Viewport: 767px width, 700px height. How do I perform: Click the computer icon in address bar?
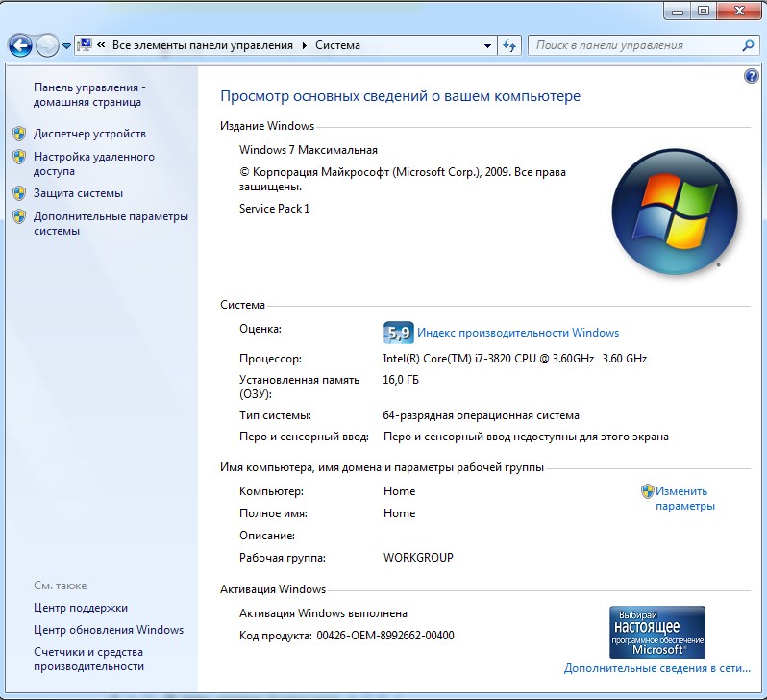coord(85,45)
